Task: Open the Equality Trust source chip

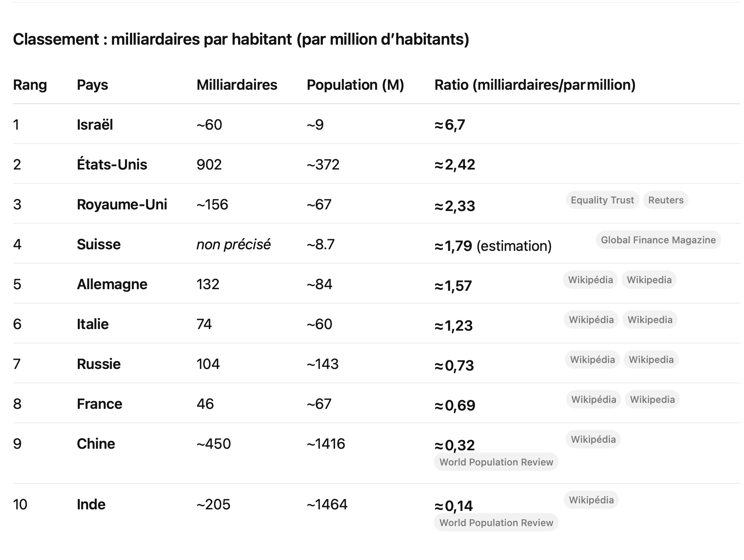Action: point(602,200)
